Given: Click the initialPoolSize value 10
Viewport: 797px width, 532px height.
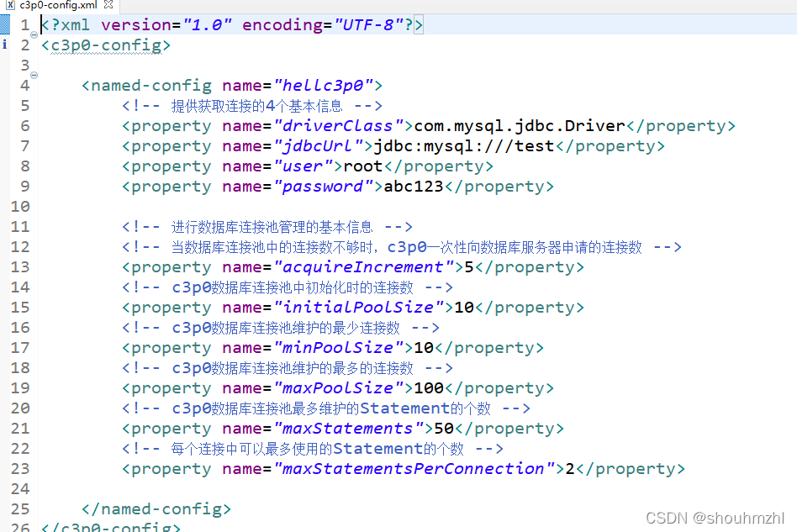Looking at the screenshot, I should [x=463, y=307].
